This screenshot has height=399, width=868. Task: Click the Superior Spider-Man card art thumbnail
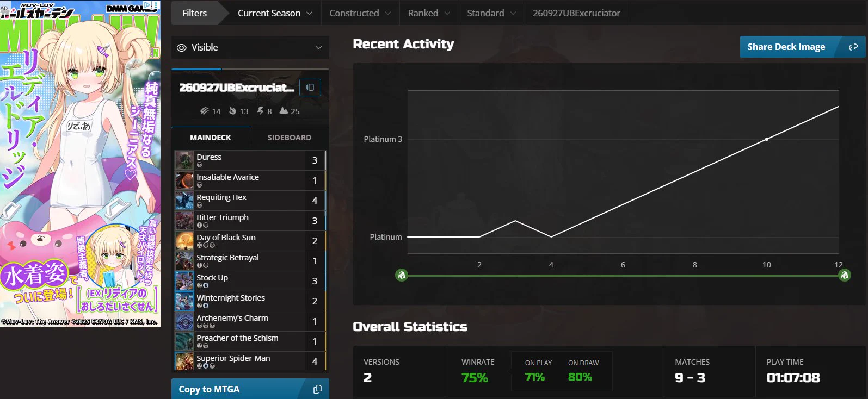coord(184,361)
